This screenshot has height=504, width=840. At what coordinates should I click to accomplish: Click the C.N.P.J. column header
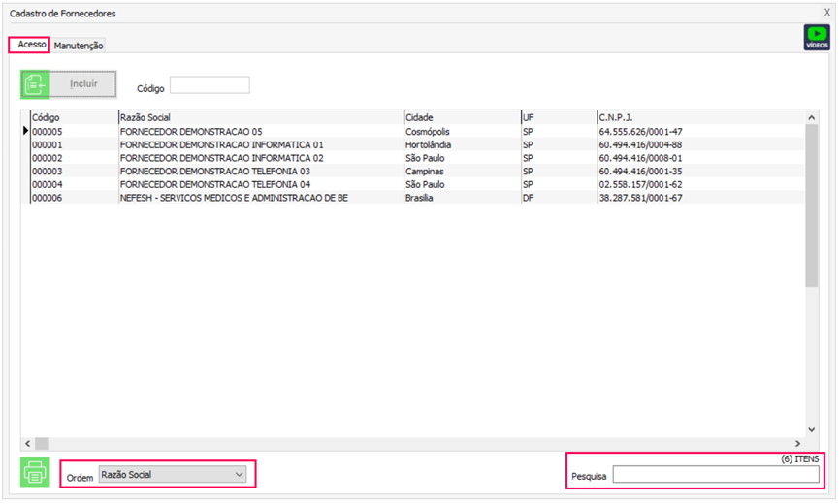coord(698,117)
